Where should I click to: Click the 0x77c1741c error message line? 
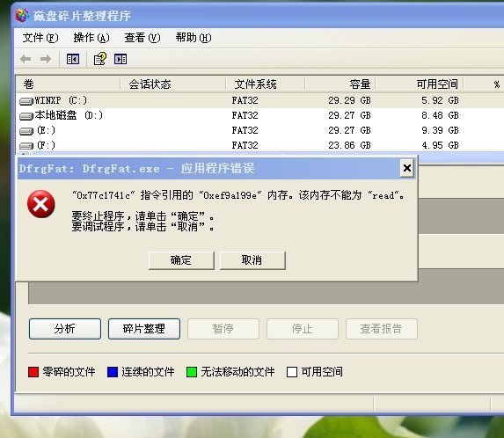point(238,195)
